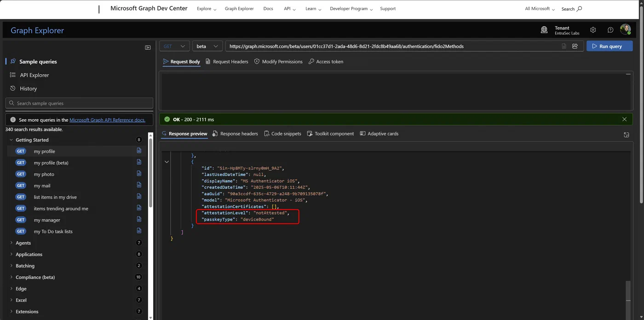Click the help question mark icon
The height and width of the screenshot is (320, 644).
pyautogui.click(x=610, y=30)
